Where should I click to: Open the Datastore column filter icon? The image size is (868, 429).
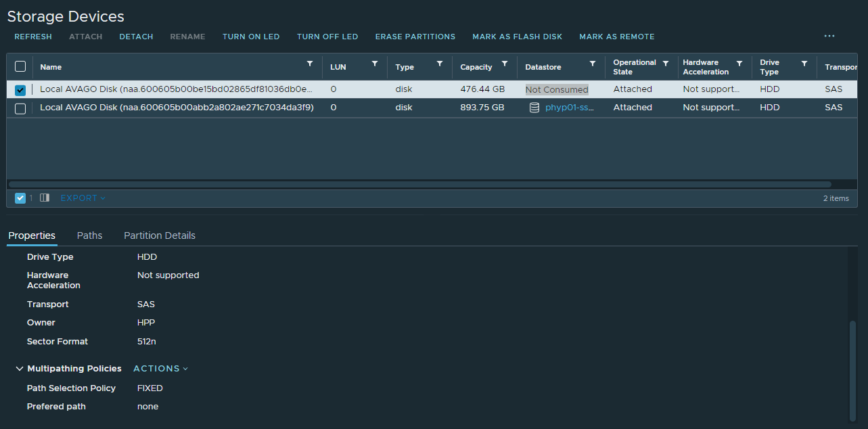[593, 64]
